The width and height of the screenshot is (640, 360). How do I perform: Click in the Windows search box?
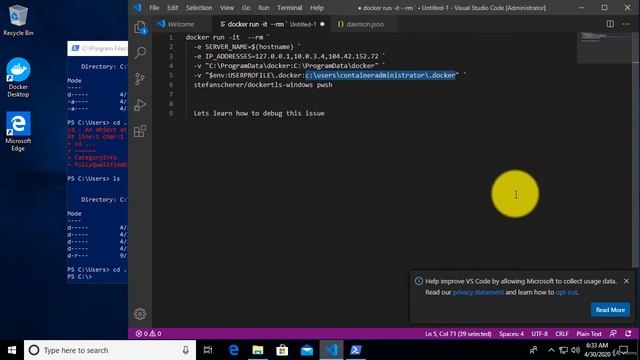tap(110, 350)
